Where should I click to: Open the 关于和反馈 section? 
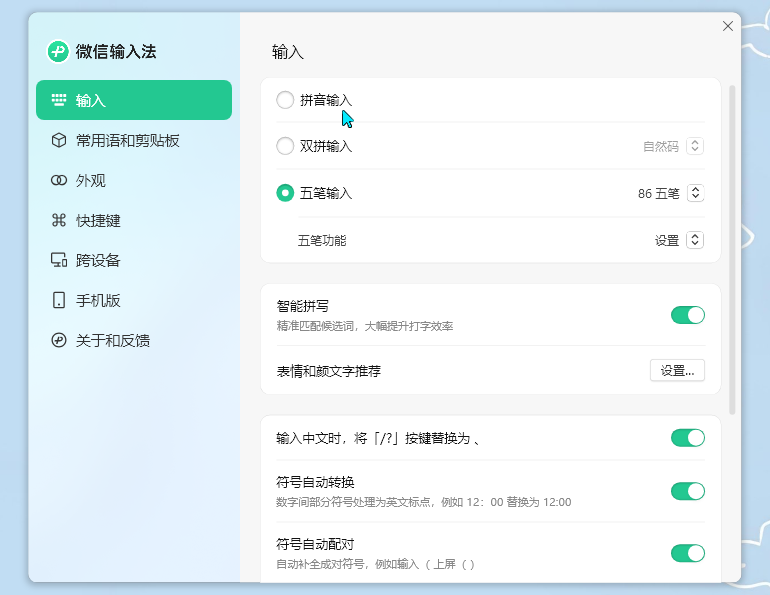click(134, 340)
